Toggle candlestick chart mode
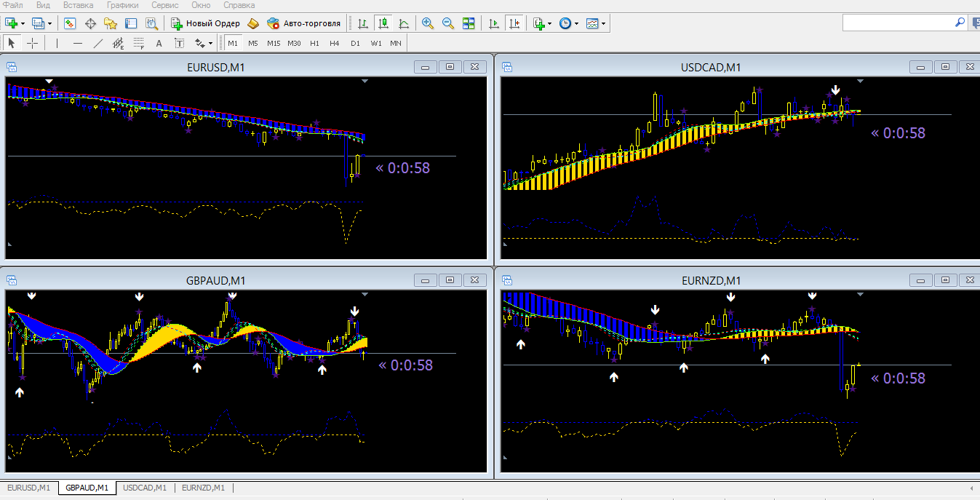 tap(383, 23)
